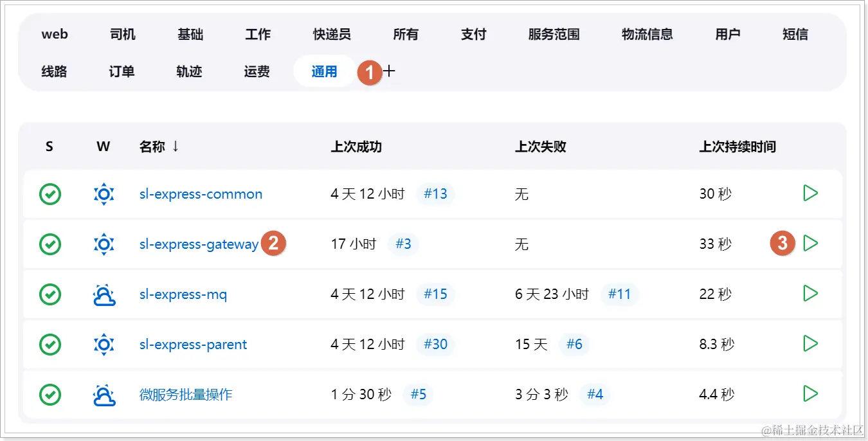Sort by the 上次失败 column header
Viewport: 868px width, 441px height.
[541, 147]
